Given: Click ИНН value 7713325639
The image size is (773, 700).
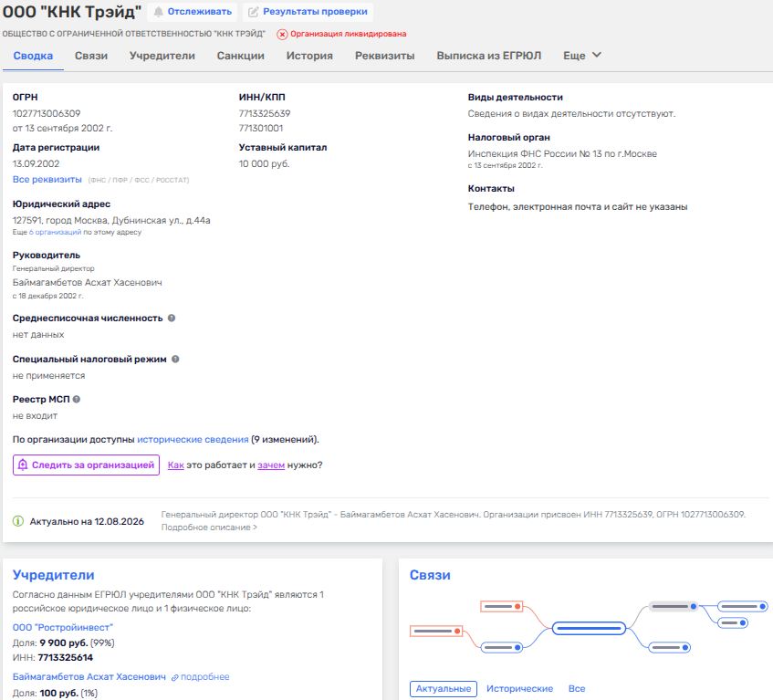Looking at the screenshot, I should click(x=265, y=113).
